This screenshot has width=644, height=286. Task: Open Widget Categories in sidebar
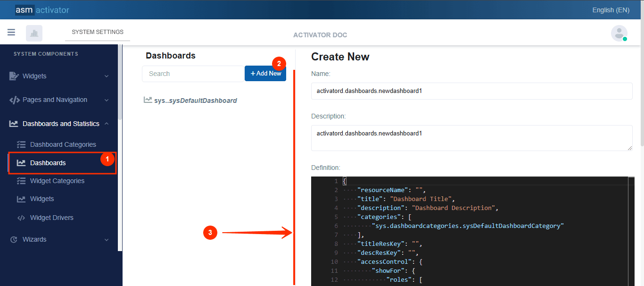click(58, 181)
